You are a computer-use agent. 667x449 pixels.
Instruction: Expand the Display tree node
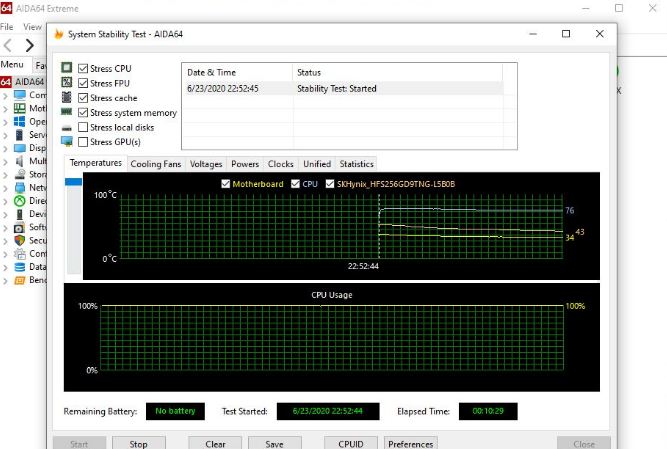(5, 148)
